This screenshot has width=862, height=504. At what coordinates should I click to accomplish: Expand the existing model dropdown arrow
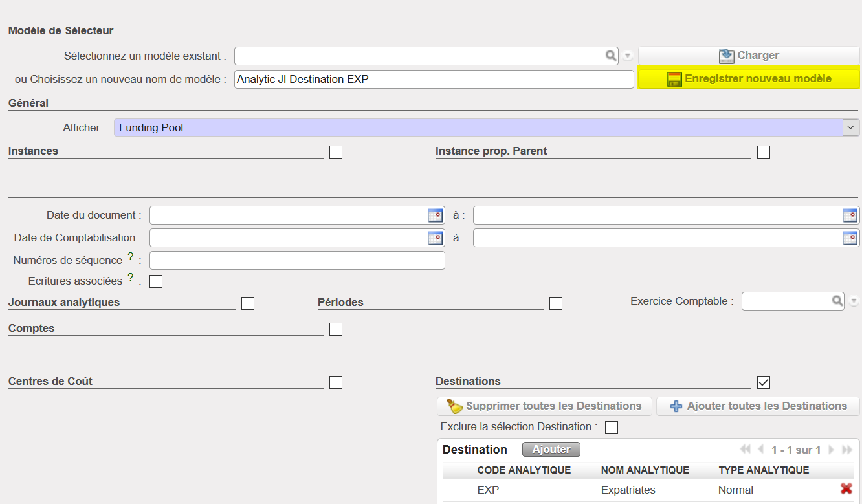pos(628,56)
